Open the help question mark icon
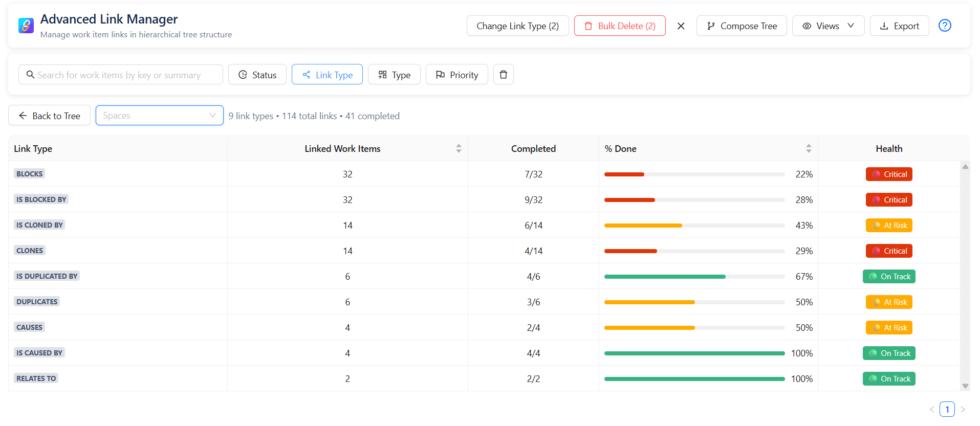The height and width of the screenshot is (426, 980). coord(944,26)
